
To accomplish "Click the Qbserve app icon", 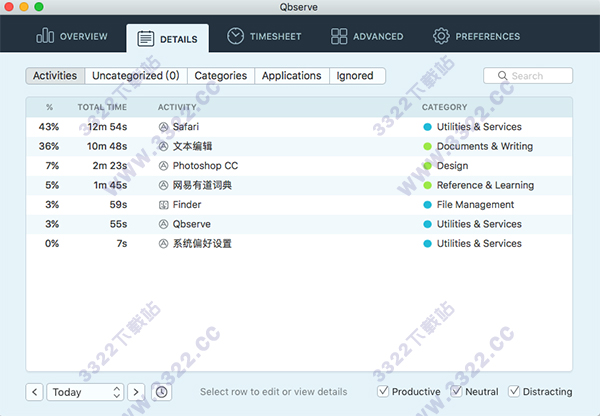I will click(163, 224).
